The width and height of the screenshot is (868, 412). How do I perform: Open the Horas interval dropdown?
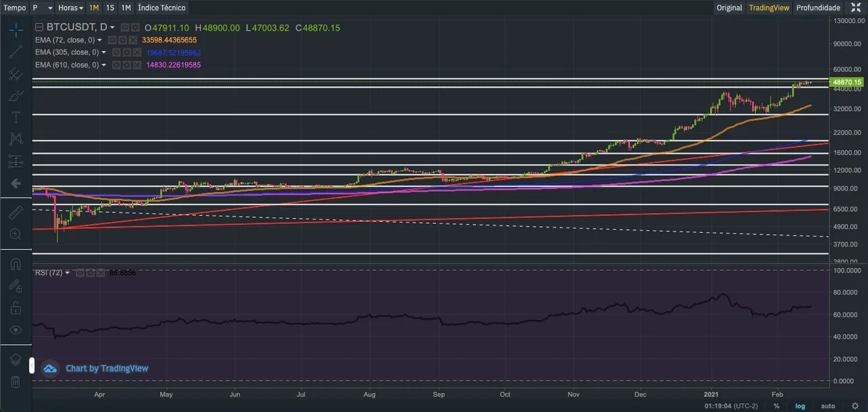click(71, 7)
